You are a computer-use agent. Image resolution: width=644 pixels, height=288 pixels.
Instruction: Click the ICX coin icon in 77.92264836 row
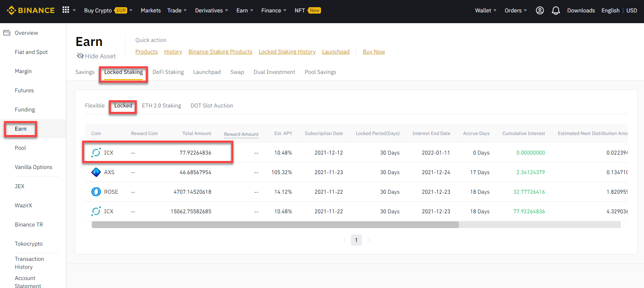pos(96,153)
